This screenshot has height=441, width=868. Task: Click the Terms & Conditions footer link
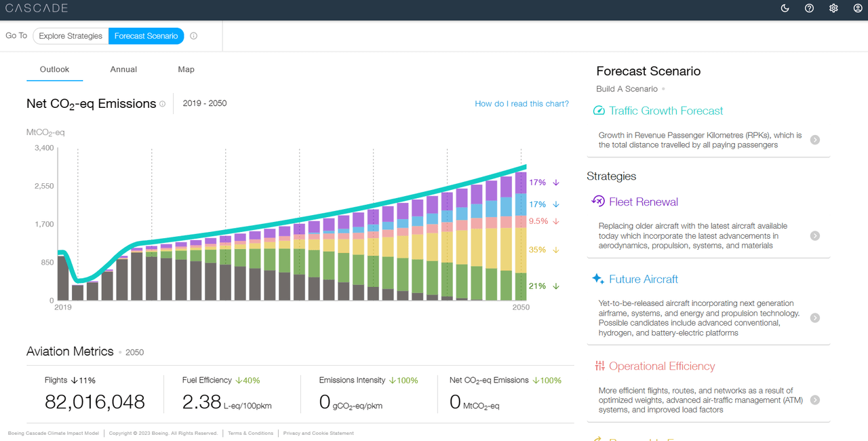[x=250, y=433]
